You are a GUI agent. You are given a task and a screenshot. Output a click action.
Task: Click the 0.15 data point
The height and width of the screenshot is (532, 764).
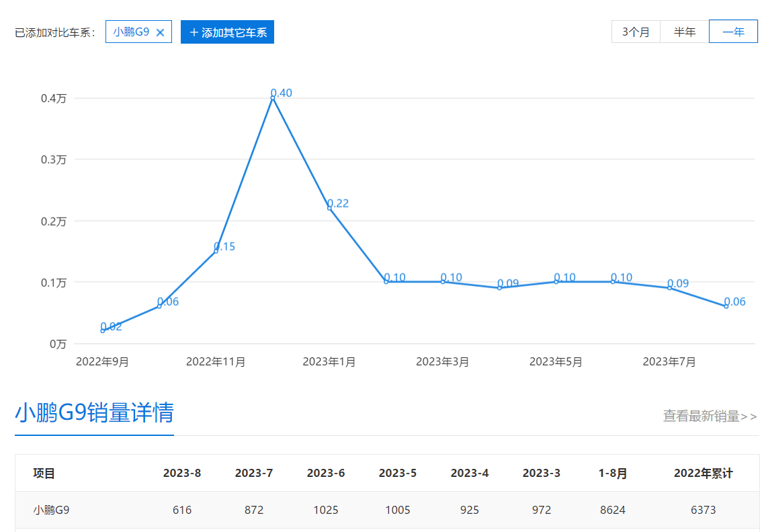point(216,251)
